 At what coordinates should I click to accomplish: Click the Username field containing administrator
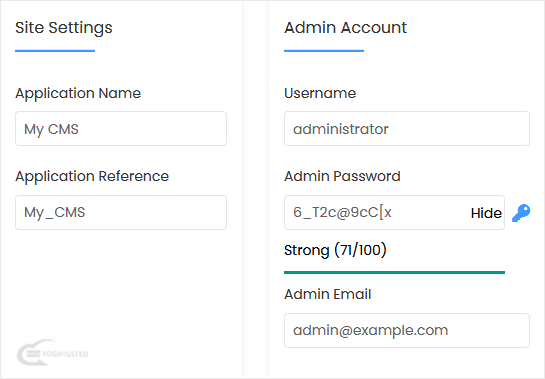click(407, 129)
